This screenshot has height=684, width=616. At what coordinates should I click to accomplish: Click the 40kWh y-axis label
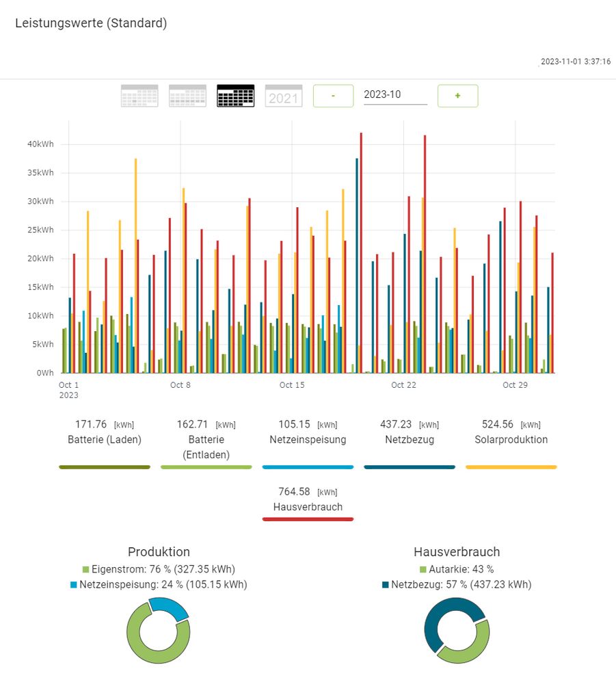[x=40, y=144]
